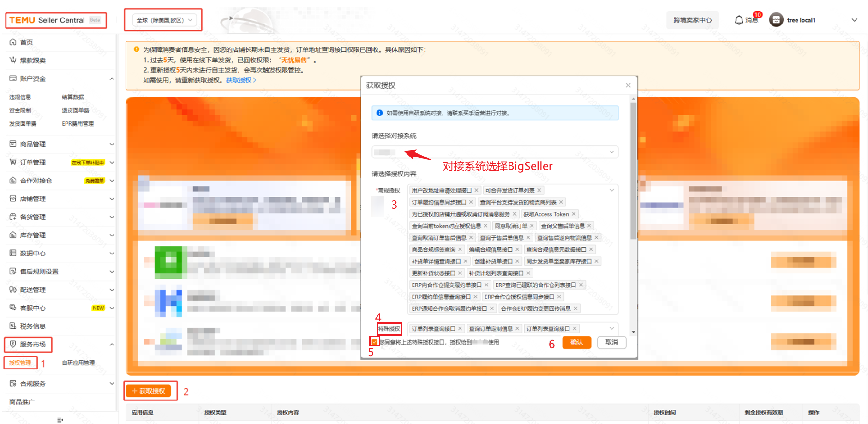Open the notification bell with badge 10
The image size is (868, 424).
click(739, 20)
